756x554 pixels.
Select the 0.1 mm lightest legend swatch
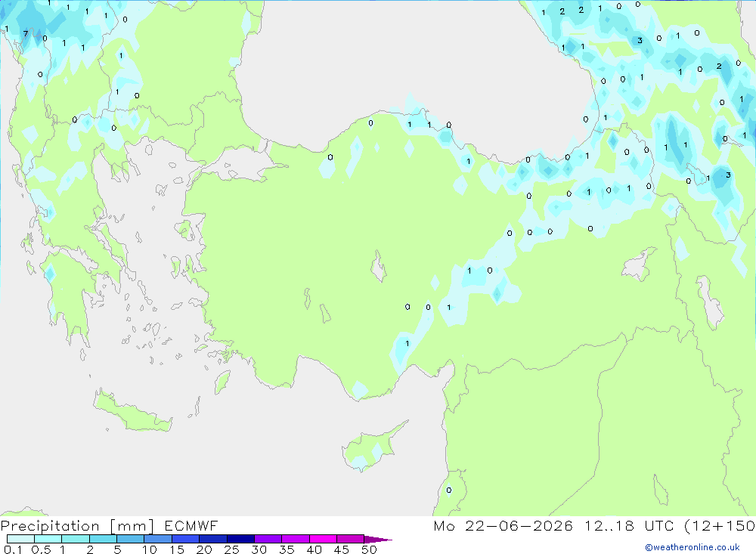pos(20,539)
